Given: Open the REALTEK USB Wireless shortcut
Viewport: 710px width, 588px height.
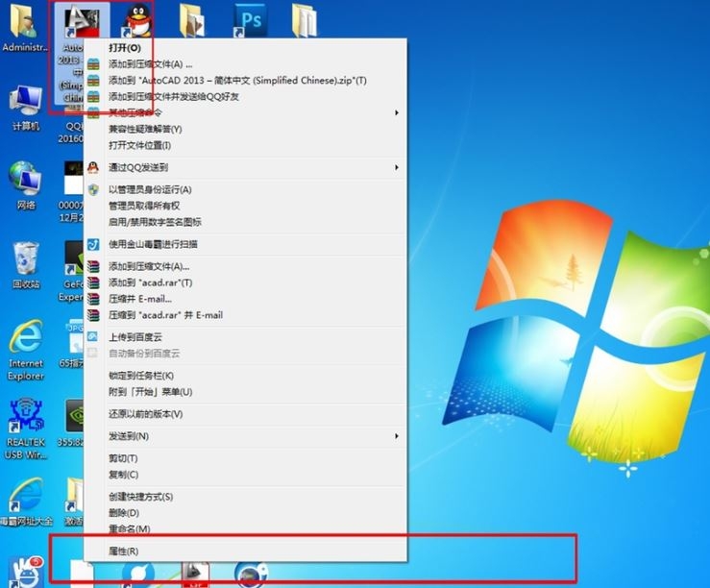Looking at the screenshot, I should pos(26,429).
